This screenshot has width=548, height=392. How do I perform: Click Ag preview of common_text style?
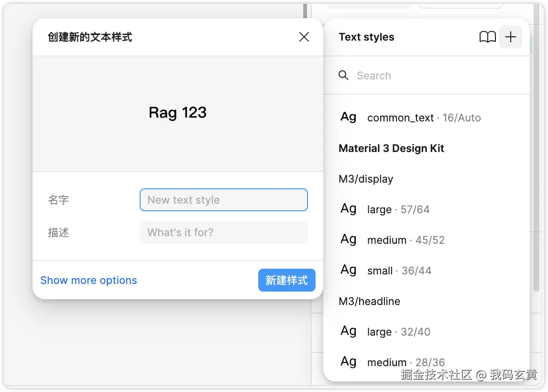tap(349, 117)
